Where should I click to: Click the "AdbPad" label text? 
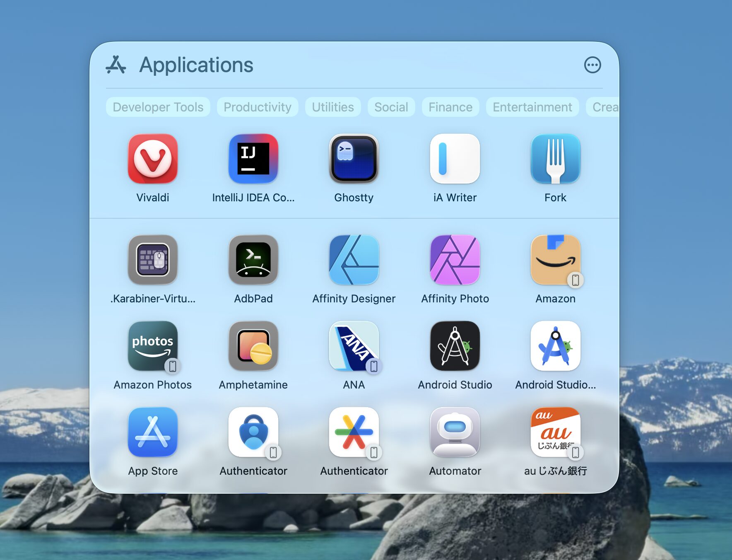(x=253, y=299)
